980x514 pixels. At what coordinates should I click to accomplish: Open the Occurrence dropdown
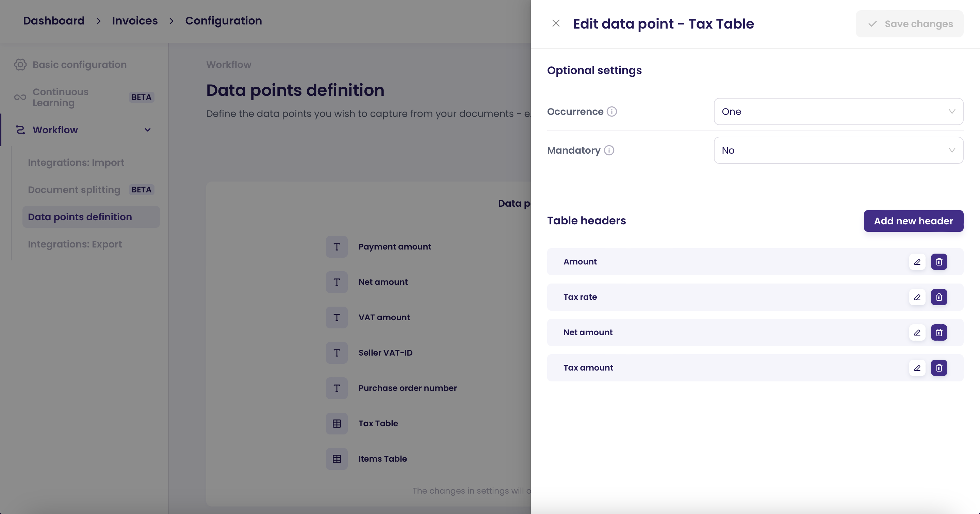[x=838, y=112]
